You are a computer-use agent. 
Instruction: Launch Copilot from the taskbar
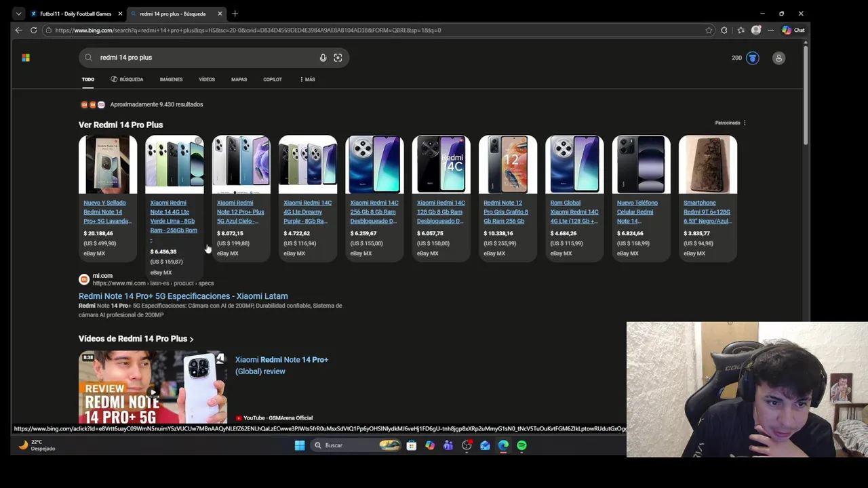click(x=430, y=445)
